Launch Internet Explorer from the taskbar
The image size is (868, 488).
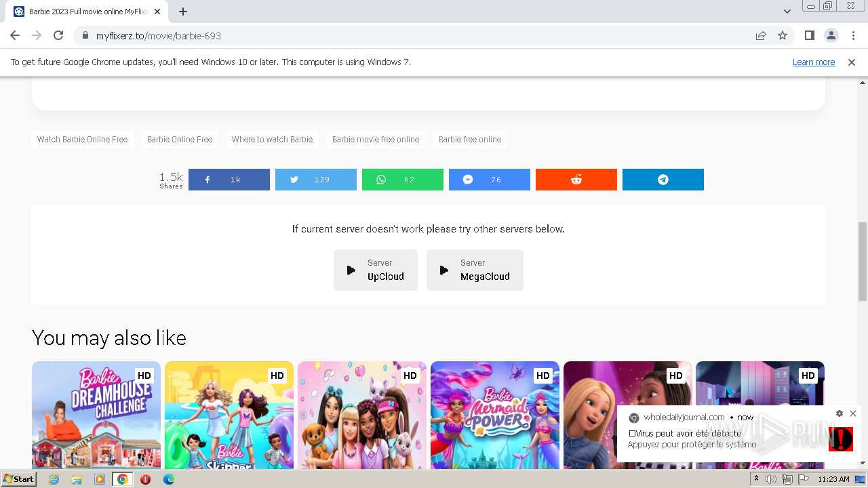pyautogui.click(x=54, y=479)
